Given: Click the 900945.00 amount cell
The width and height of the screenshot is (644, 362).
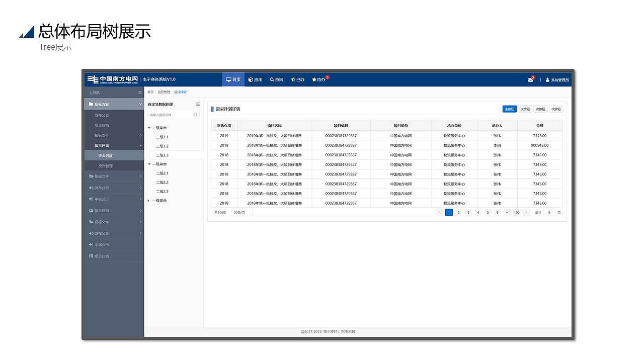Looking at the screenshot, I should click(x=540, y=145).
